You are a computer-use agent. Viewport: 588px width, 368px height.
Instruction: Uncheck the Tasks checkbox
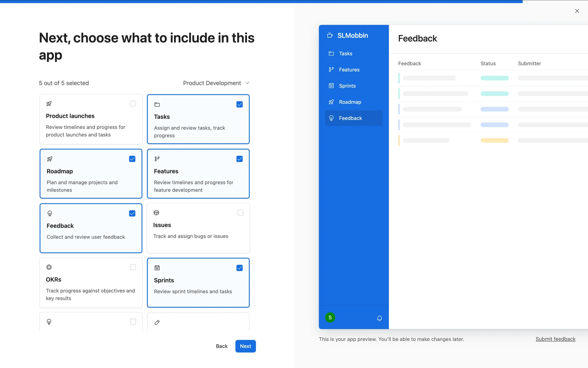(x=239, y=104)
